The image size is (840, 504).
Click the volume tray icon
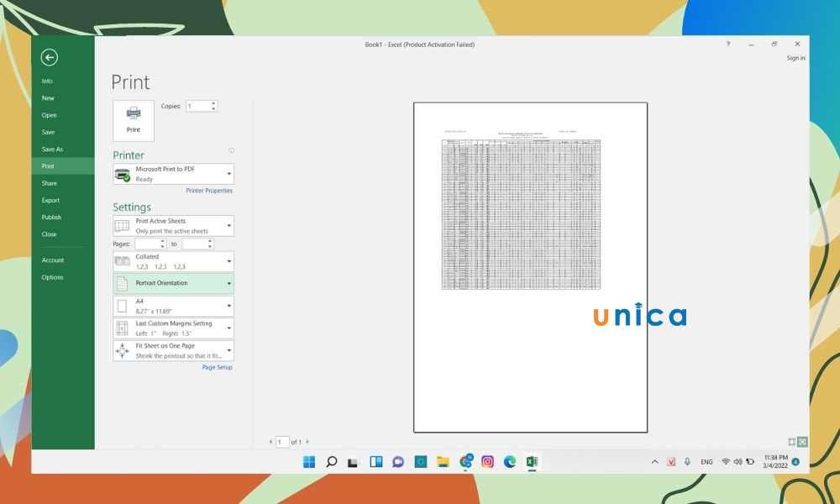pos(738,462)
